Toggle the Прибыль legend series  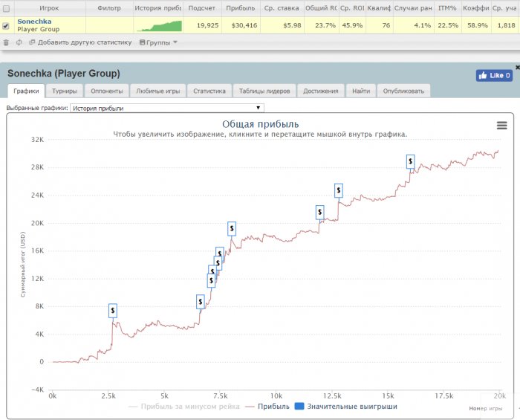[267, 407]
